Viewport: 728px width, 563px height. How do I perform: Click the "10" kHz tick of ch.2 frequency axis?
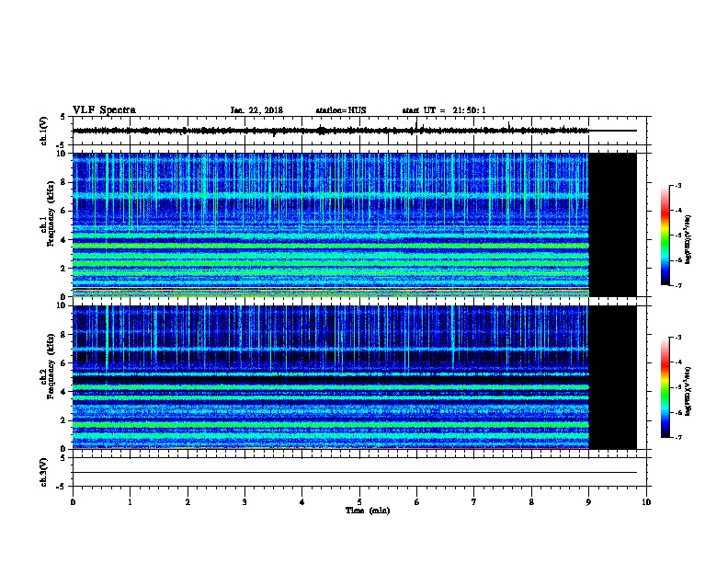pyautogui.click(x=63, y=305)
